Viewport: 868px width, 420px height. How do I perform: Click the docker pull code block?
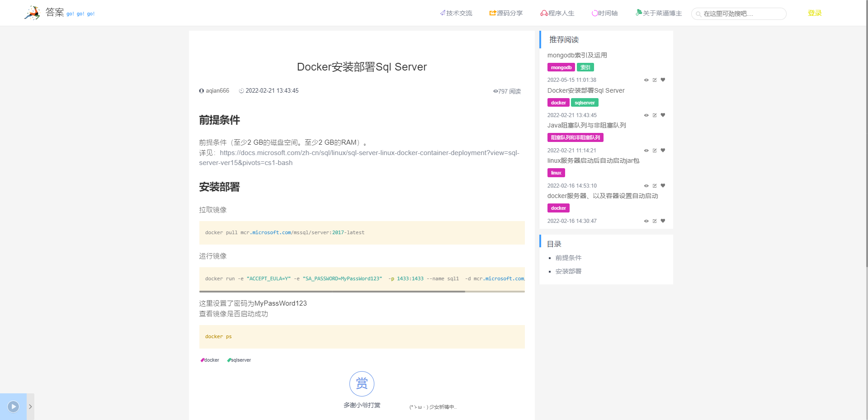362,233
